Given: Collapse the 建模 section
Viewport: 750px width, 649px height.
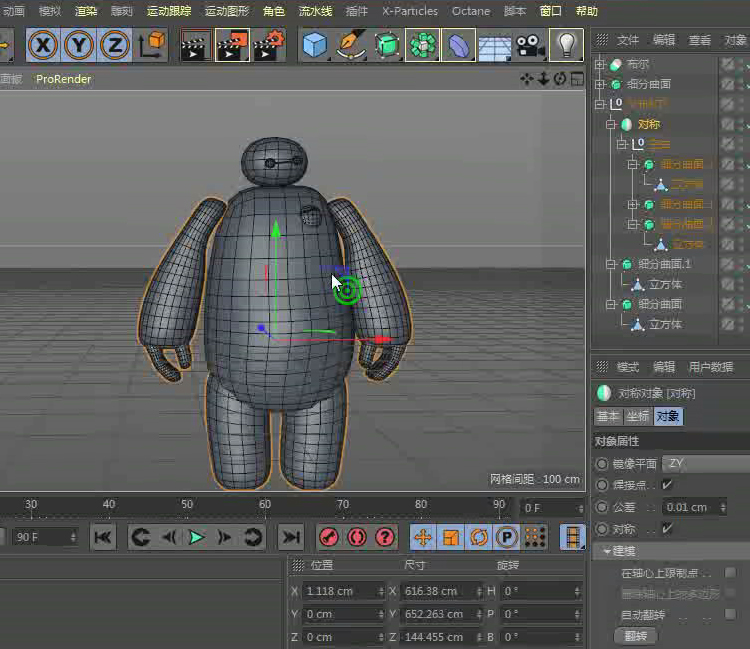Looking at the screenshot, I should (x=607, y=551).
